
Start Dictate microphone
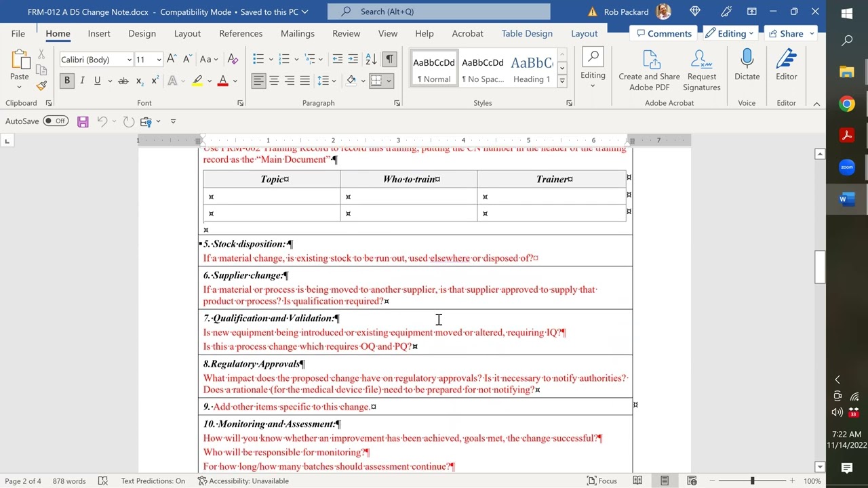tap(747, 65)
